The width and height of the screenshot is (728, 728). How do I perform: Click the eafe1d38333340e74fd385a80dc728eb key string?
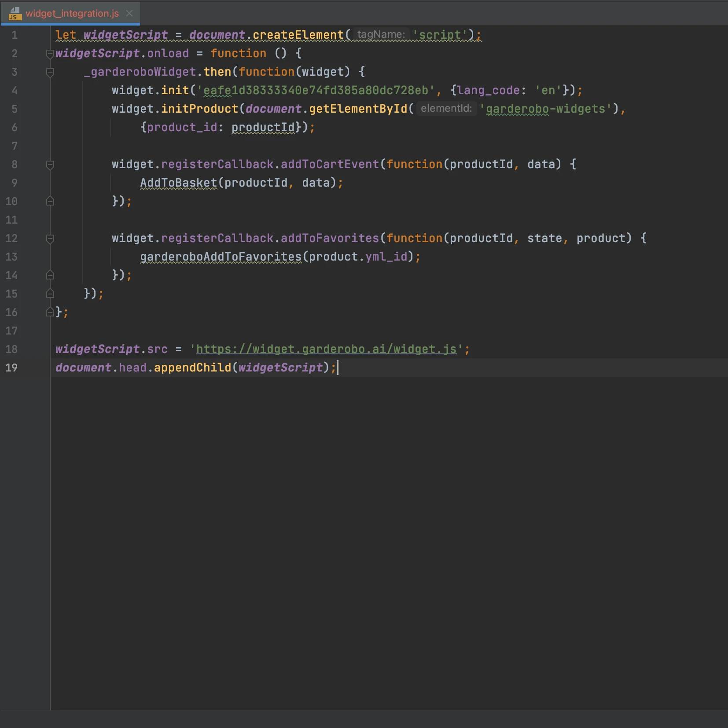pos(316,90)
